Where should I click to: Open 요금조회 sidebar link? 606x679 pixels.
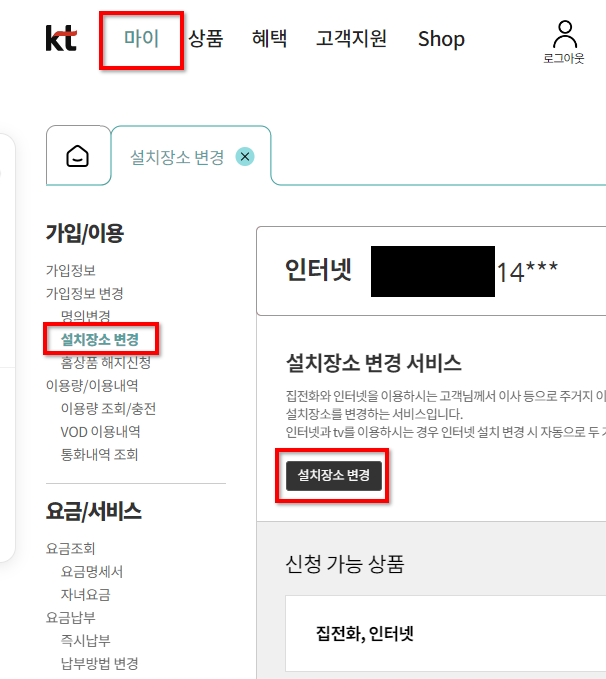(71, 549)
